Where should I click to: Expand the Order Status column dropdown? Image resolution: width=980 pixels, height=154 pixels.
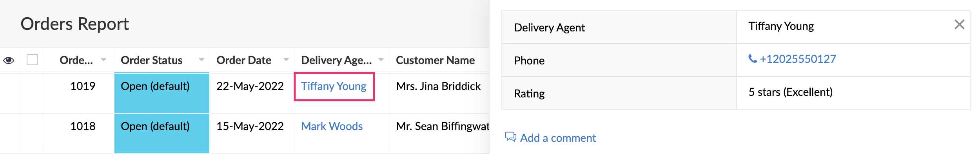[x=201, y=60]
